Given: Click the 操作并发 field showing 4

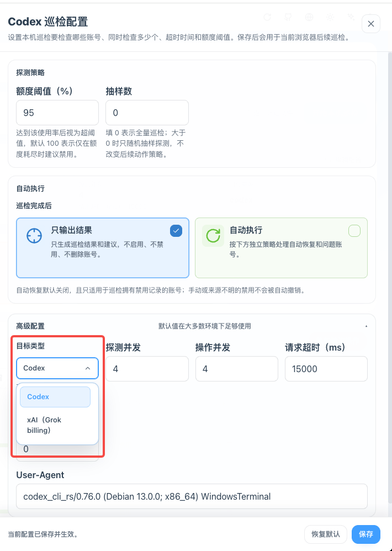Looking at the screenshot, I should point(237,369).
